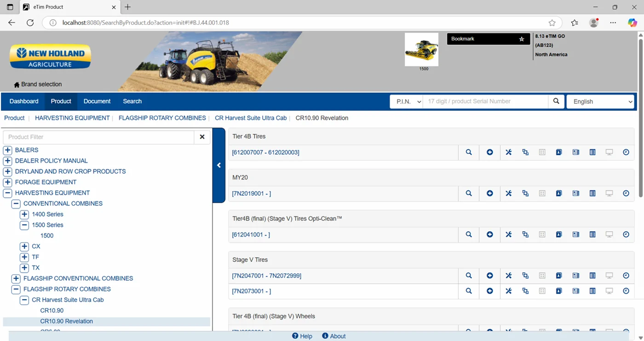Open the wrench tools icon for [7N2047001 - 7N2072999]
This screenshot has height=341, width=644.
(x=509, y=276)
